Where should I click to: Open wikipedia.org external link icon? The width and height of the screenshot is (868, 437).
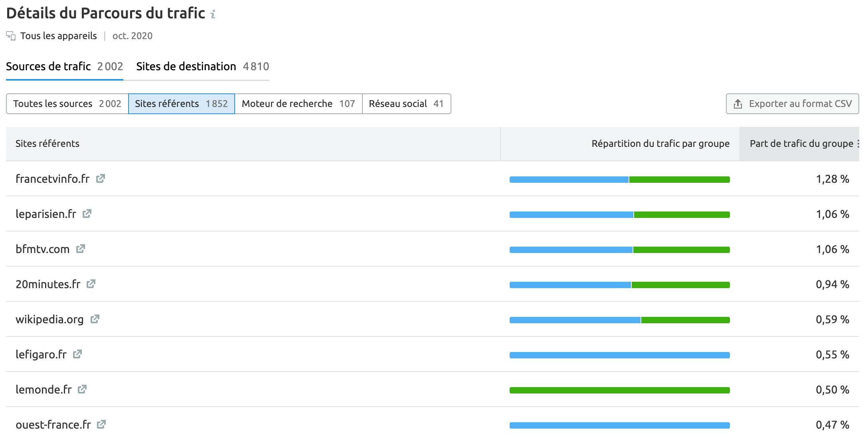pyautogui.click(x=95, y=319)
